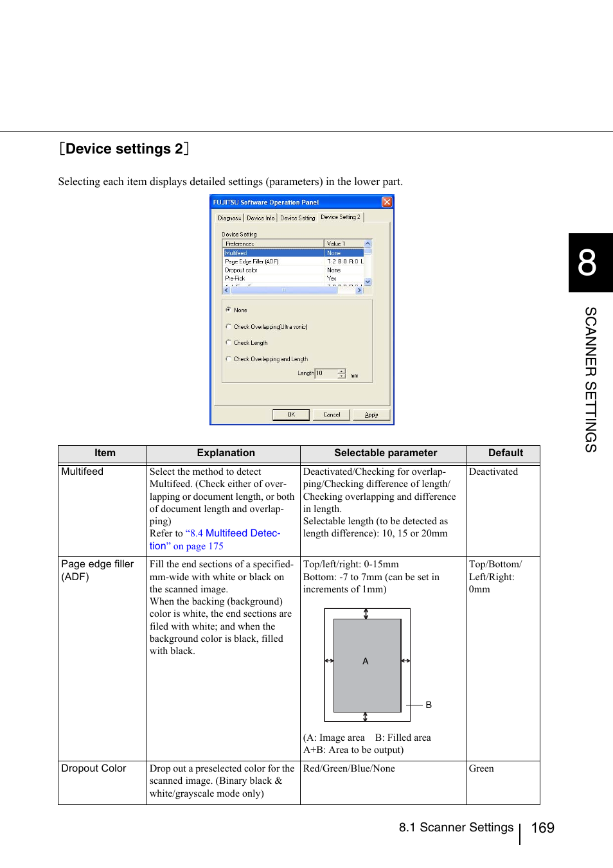This screenshot has height=868, width=613.
Task: Select the Pre-Pick row
Action: tap(294, 278)
